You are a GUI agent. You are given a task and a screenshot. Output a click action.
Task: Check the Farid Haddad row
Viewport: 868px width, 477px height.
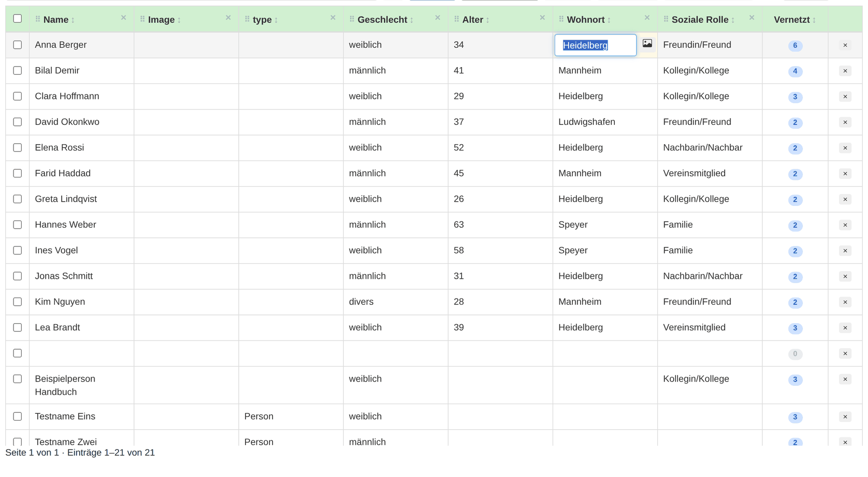click(x=17, y=173)
